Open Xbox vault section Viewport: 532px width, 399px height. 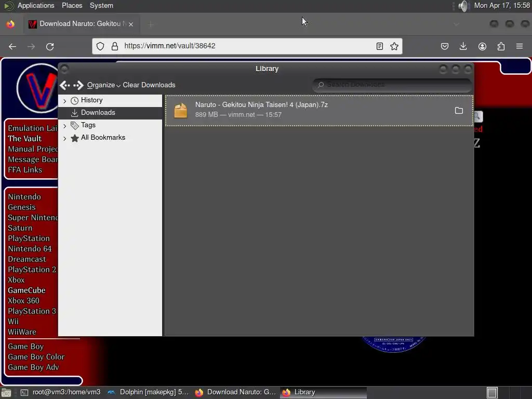pos(16,280)
